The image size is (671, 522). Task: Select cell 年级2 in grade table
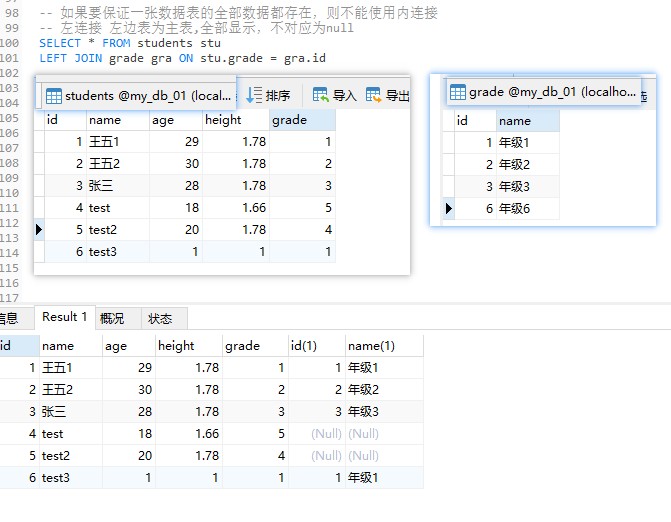528,165
